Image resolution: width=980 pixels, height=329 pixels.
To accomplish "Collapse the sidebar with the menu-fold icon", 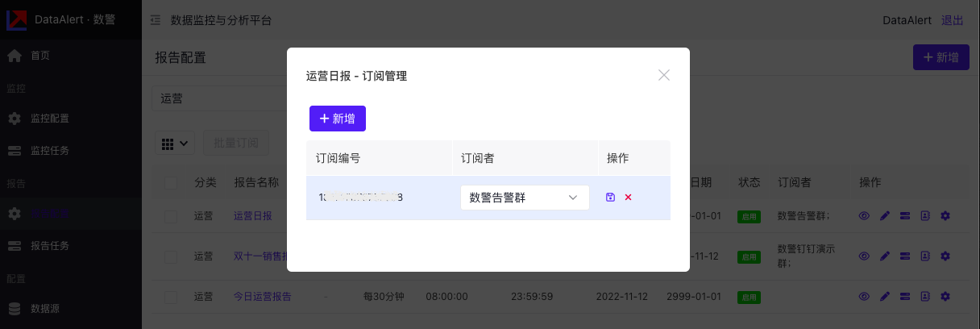I will (156, 20).
